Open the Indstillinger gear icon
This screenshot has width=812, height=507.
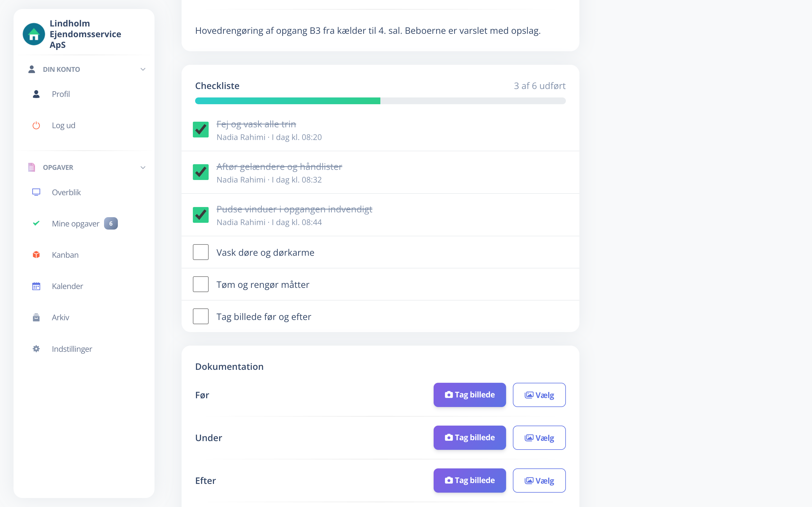coord(36,349)
